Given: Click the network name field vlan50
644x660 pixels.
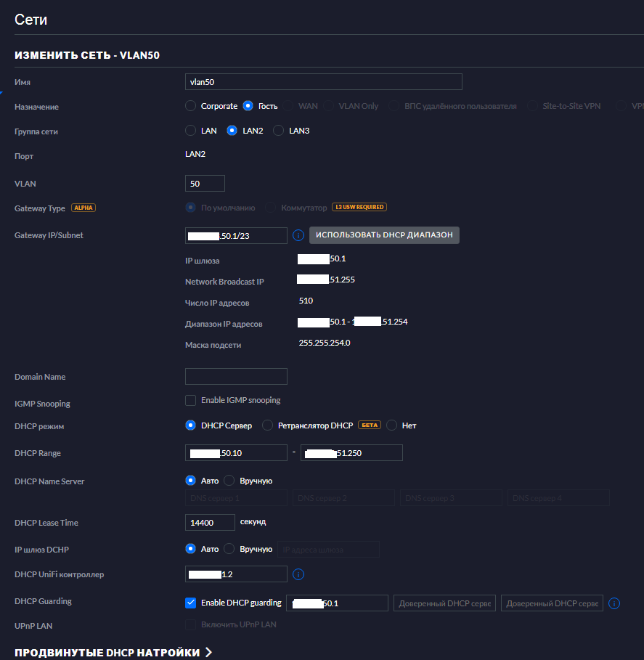Looking at the screenshot, I should click(x=323, y=82).
